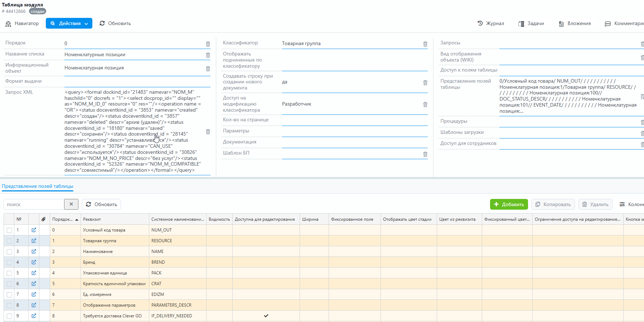Screen dimensions: 644x322
Task: Open the Колонки column chooser
Action: 632,204
